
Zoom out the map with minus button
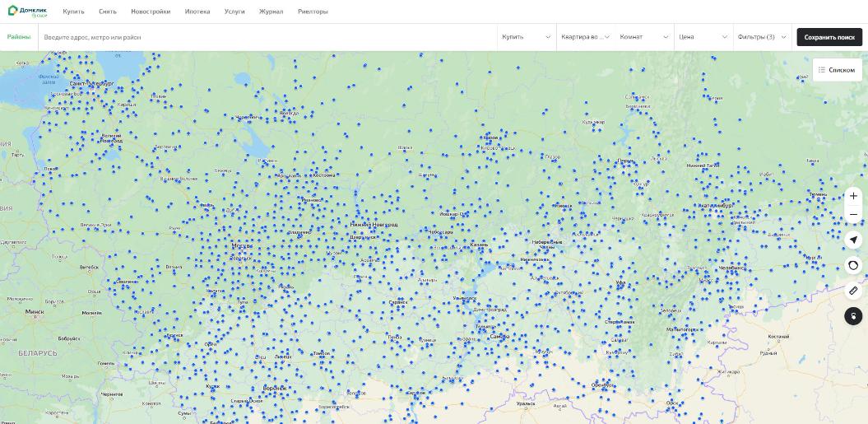pyautogui.click(x=853, y=215)
